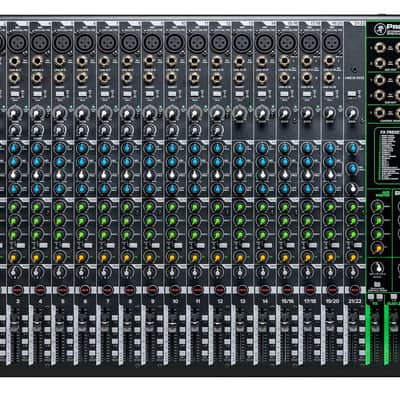
Task: Click the channel 12 XLR mic input
Action: coord(220,42)
